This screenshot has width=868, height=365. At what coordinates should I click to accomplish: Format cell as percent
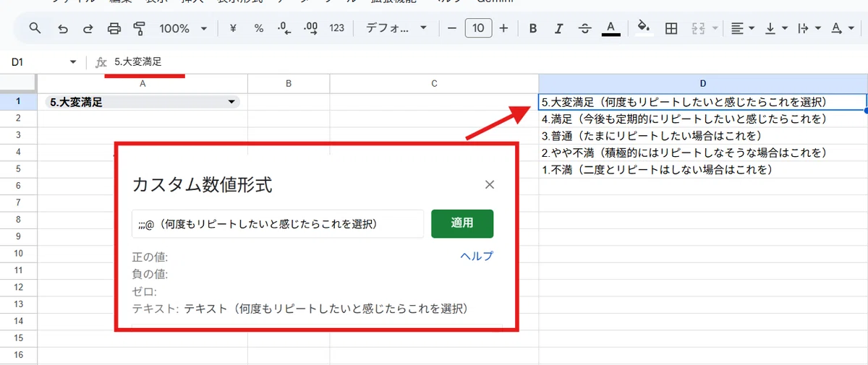[x=259, y=29]
